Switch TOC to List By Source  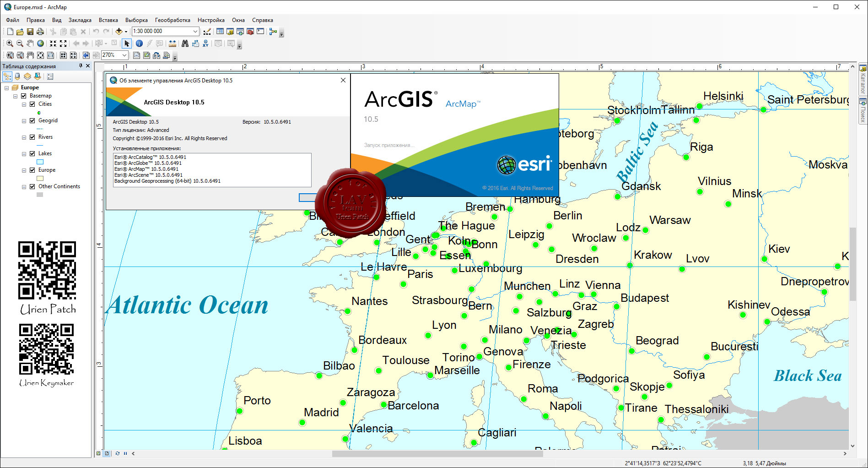tap(17, 76)
